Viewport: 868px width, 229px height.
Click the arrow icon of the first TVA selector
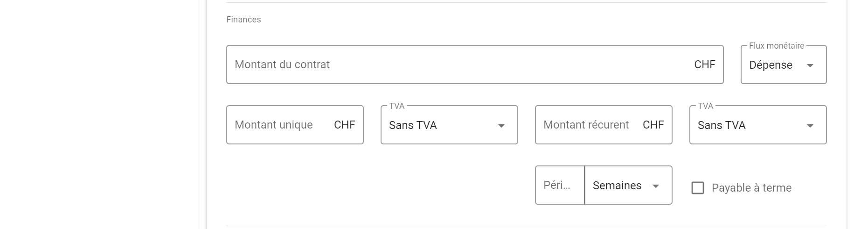[x=501, y=126]
